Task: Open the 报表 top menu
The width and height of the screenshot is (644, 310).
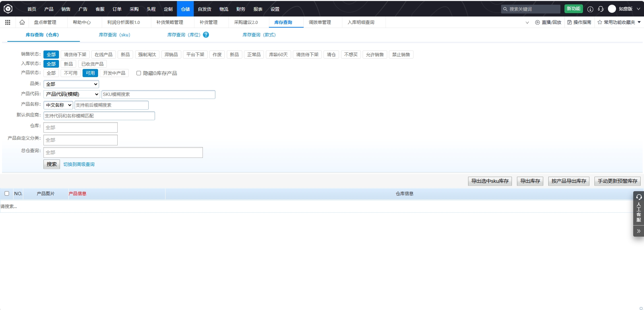Action: point(258,9)
